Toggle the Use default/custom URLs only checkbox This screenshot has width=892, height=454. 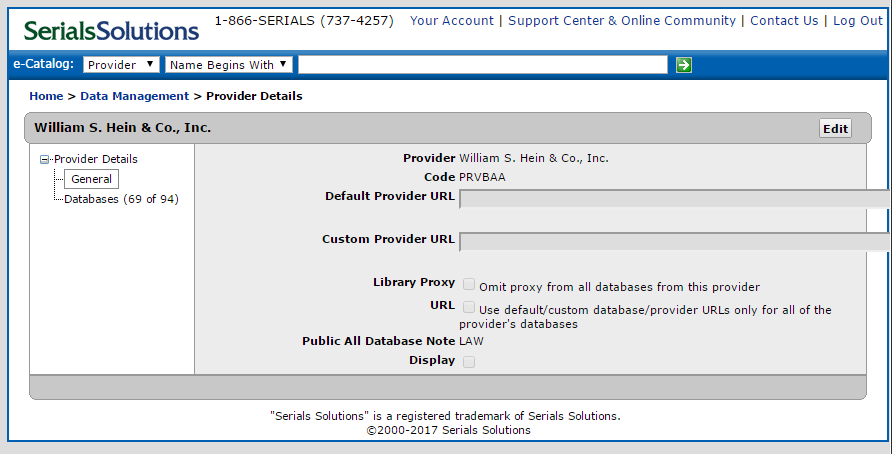[469, 307]
